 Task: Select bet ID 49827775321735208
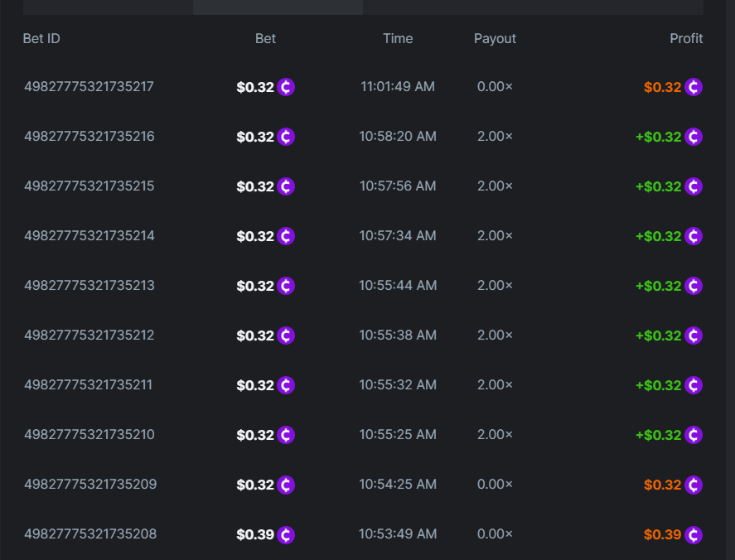click(89, 533)
